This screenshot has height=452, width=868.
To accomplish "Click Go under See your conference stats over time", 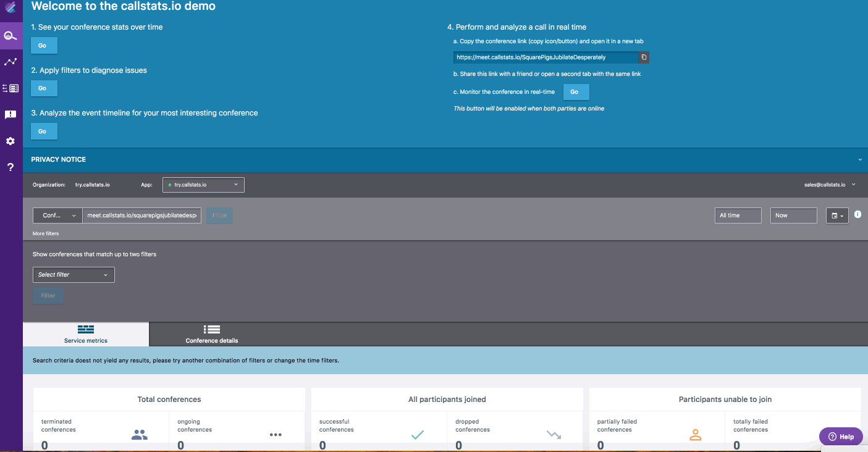I will click(x=43, y=46).
